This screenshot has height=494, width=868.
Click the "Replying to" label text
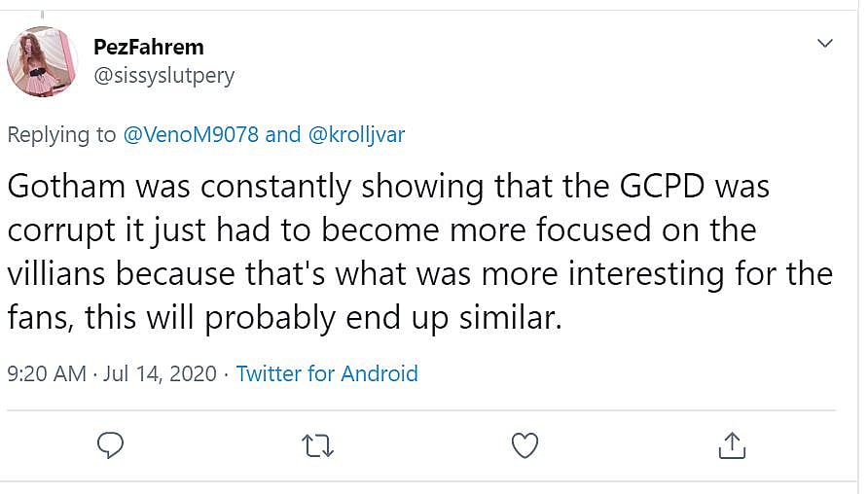(x=61, y=135)
